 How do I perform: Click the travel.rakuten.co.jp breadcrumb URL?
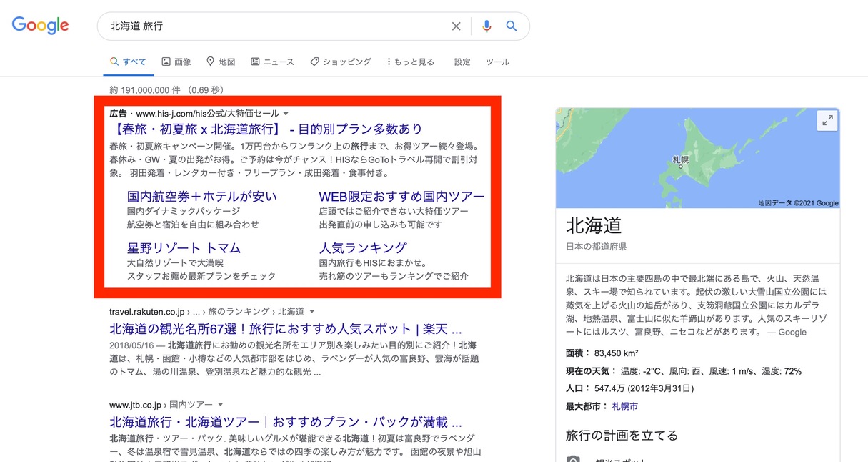[207, 312]
